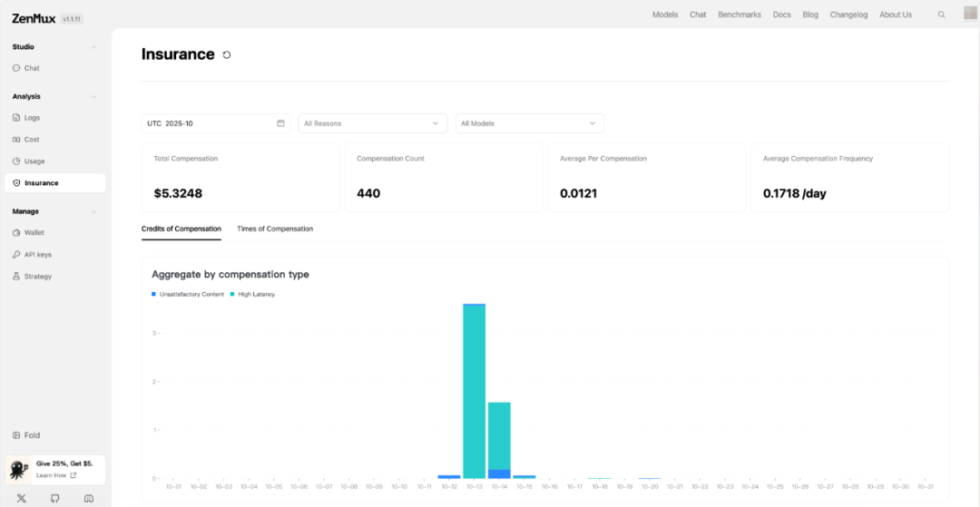The width and height of the screenshot is (980, 507).
Task: Open Blog in the top navigation
Action: tap(810, 15)
